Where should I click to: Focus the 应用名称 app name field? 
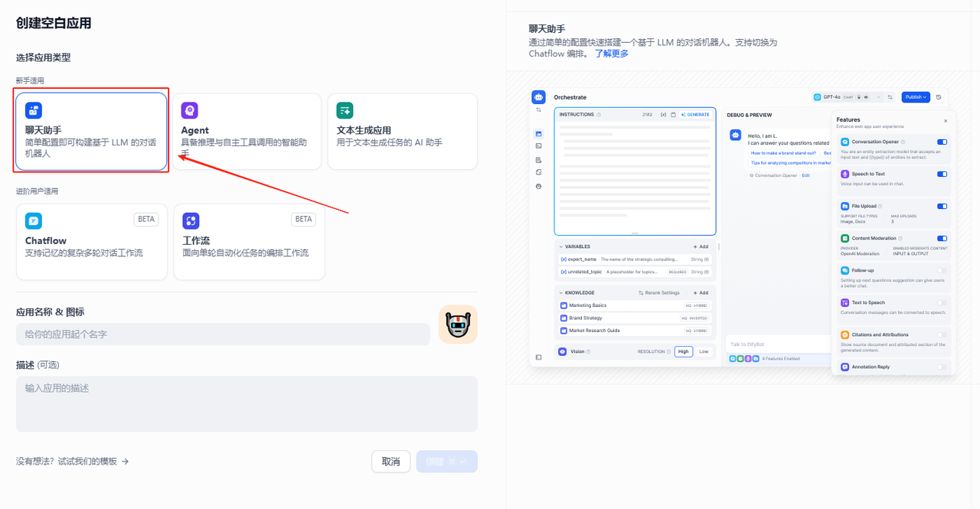point(223,334)
